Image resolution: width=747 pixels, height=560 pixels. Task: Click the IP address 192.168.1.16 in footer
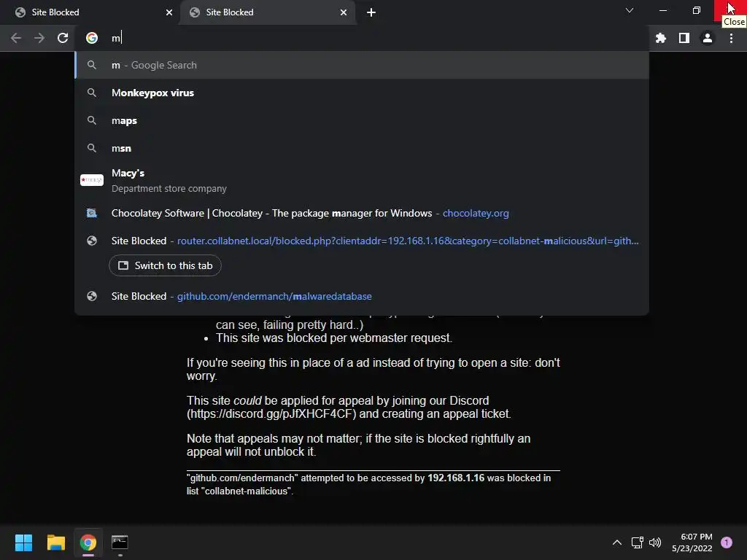click(455, 478)
